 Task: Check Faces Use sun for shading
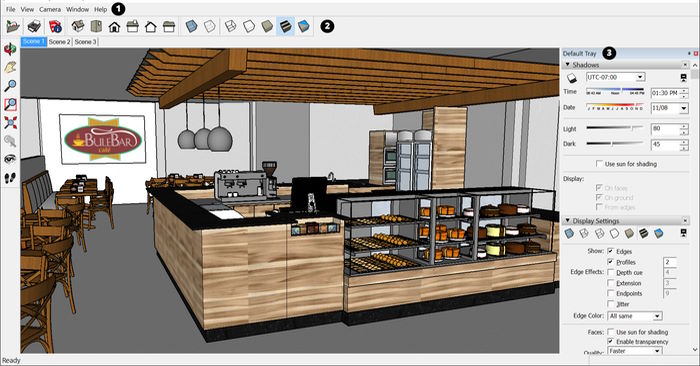pyautogui.click(x=610, y=332)
